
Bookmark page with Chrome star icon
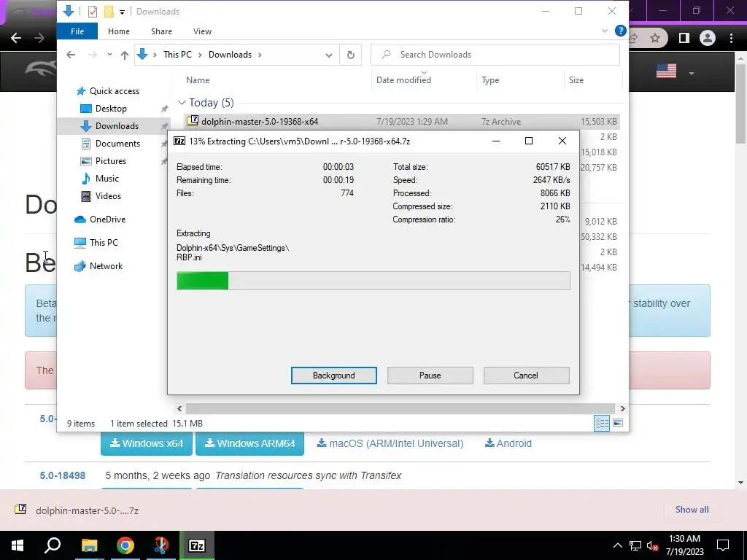click(655, 38)
